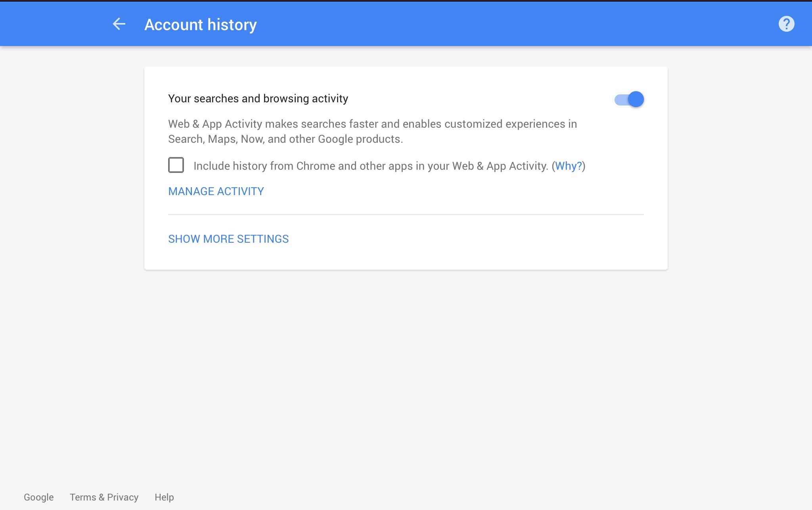Click the back arrow in the header
Screen dimensions: 812x510
tap(119, 24)
